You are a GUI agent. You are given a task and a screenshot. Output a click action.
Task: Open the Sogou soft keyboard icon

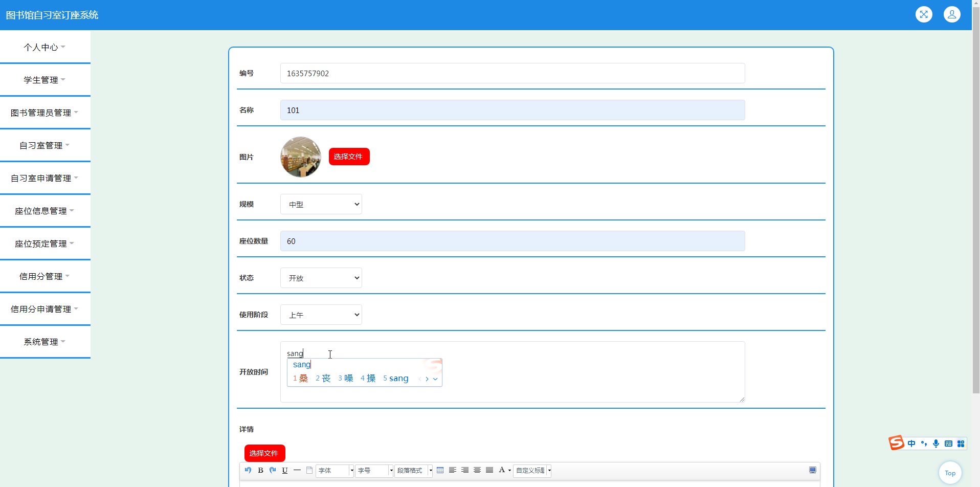(x=949, y=443)
